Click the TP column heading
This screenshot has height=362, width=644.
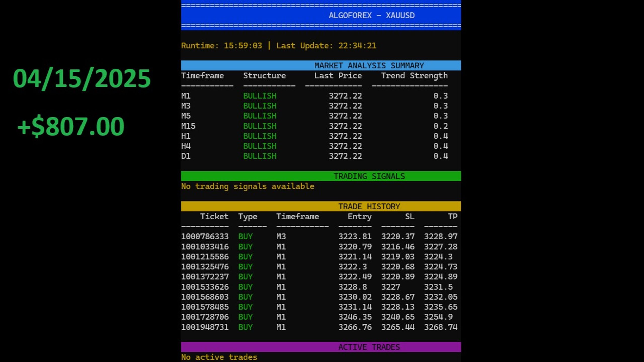tap(453, 216)
